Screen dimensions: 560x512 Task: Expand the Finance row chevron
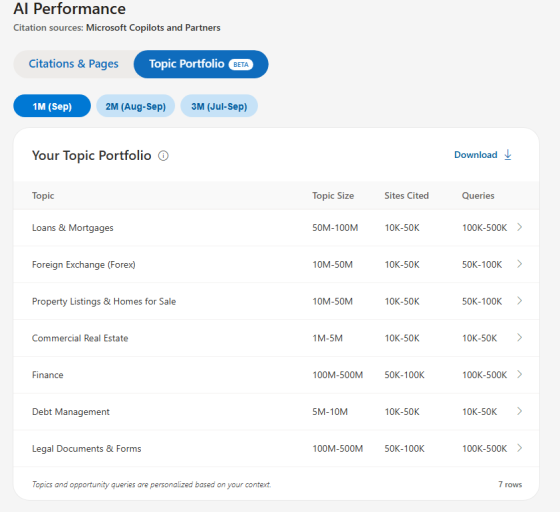[x=520, y=374]
